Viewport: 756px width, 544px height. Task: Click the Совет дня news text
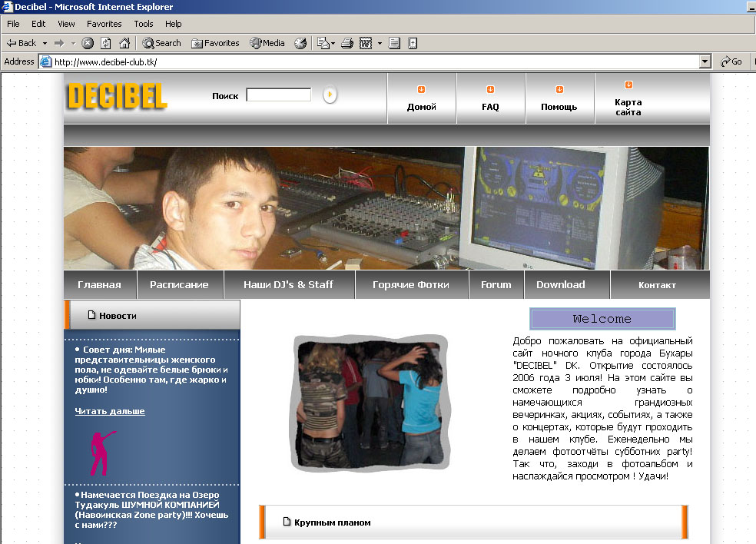tap(151, 370)
